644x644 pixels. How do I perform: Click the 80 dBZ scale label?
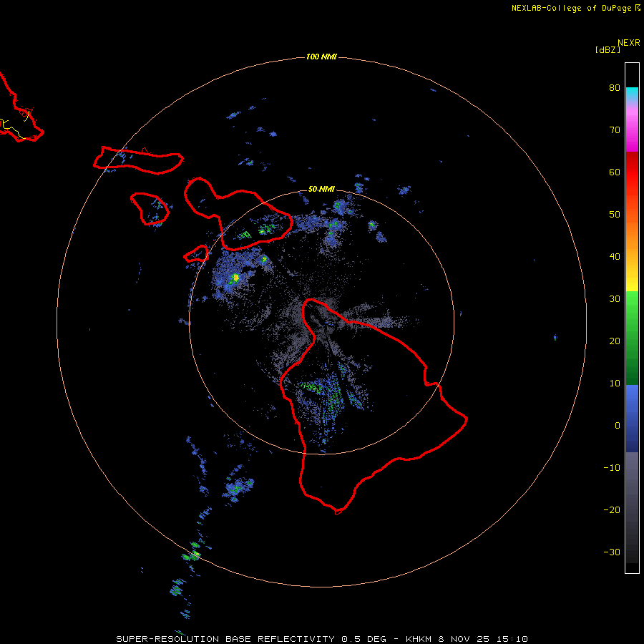tap(615, 88)
